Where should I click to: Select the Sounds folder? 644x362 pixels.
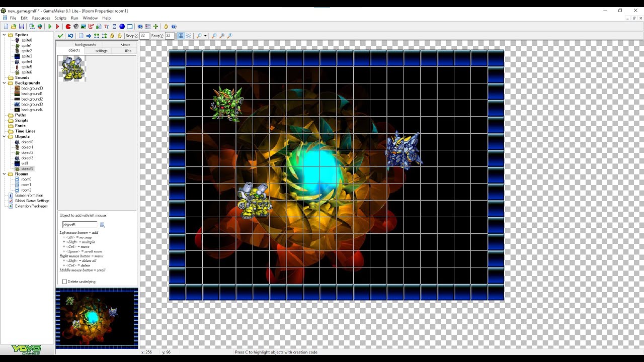(22, 77)
